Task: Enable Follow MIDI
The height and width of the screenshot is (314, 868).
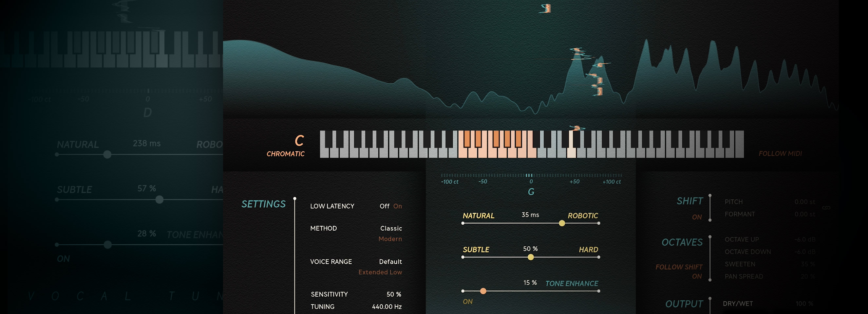Action: (780, 153)
